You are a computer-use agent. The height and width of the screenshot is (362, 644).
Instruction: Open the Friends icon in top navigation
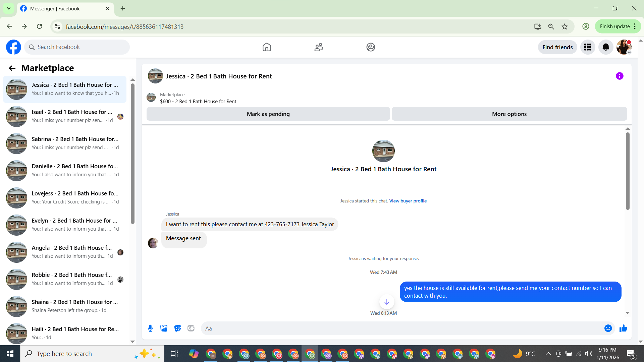(x=319, y=47)
